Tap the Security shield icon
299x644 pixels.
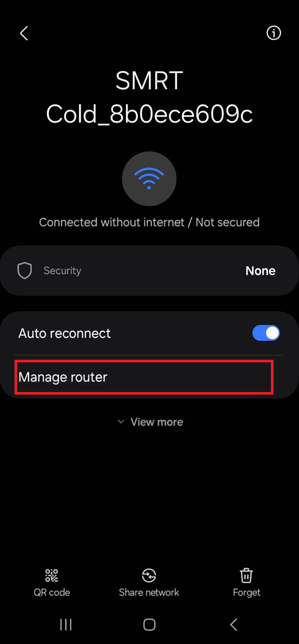coord(25,271)
